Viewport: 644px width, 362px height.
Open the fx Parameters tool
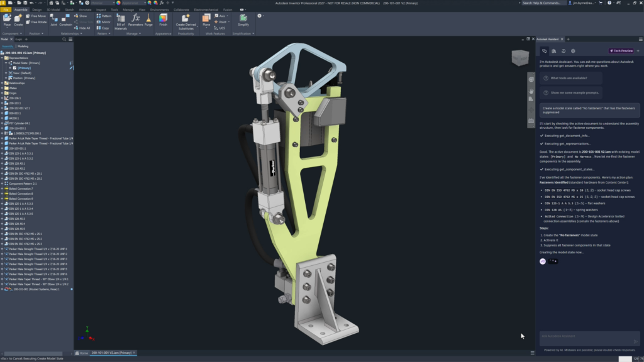click(x=136, y=20)
